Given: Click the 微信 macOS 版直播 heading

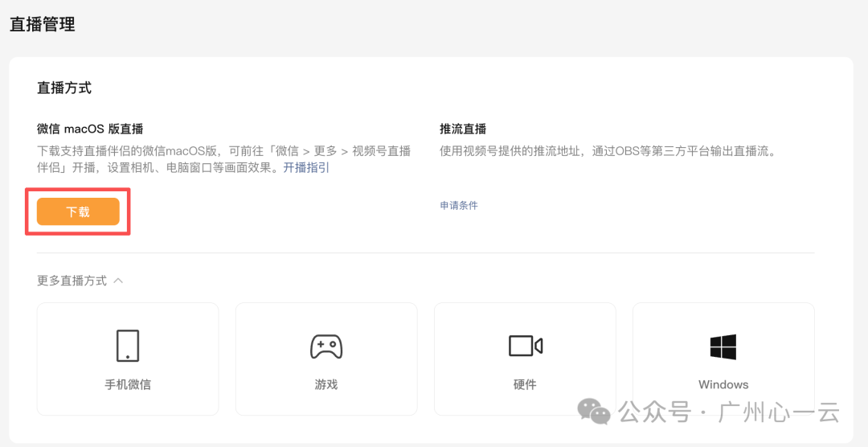Looking at the screenshot, I should point(90,129).
